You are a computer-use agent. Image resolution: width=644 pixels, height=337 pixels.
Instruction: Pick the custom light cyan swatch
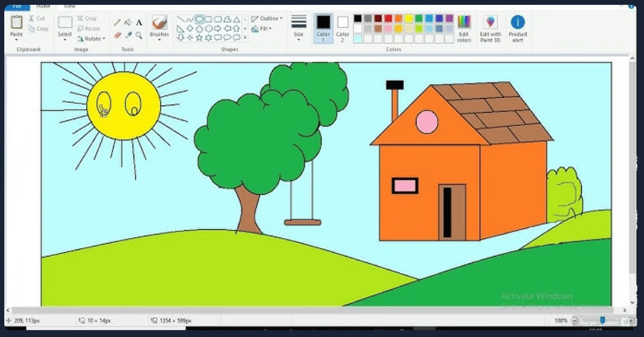358,39
